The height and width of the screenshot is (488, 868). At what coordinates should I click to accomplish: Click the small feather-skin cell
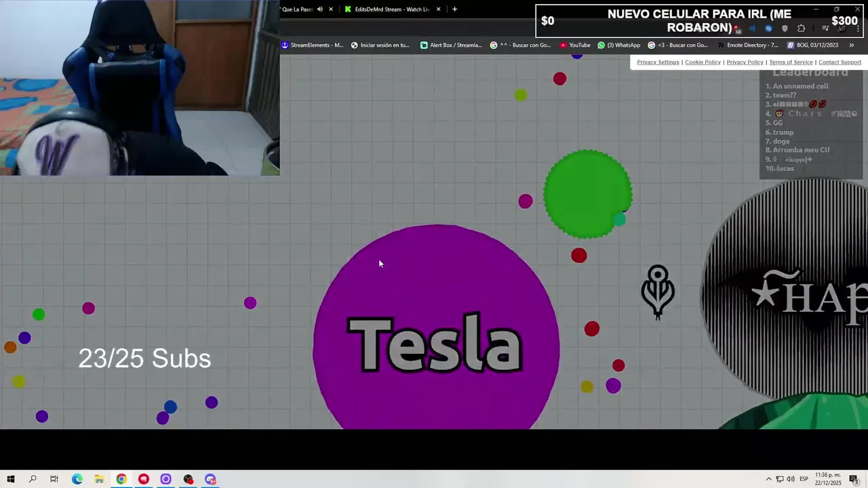coord(658,292)
